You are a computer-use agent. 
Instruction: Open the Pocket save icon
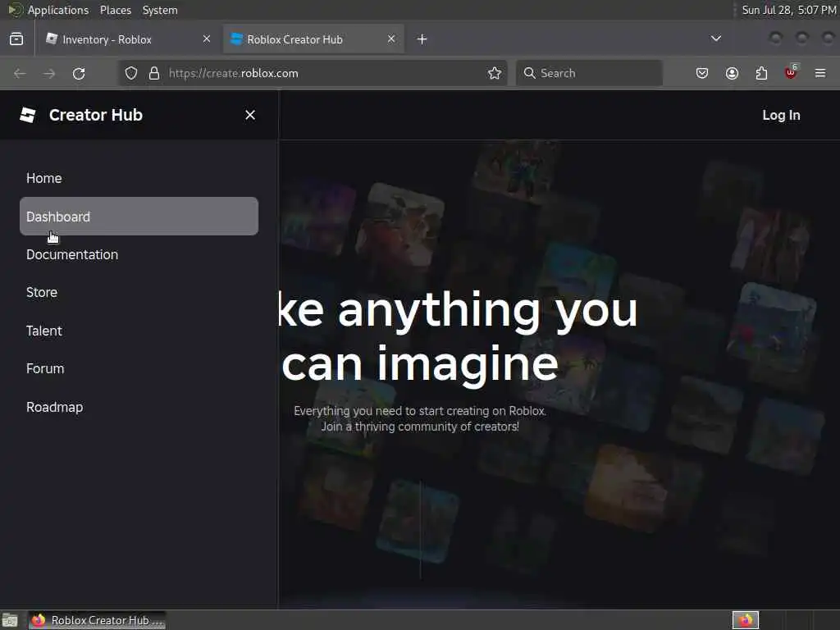point(702,73)
